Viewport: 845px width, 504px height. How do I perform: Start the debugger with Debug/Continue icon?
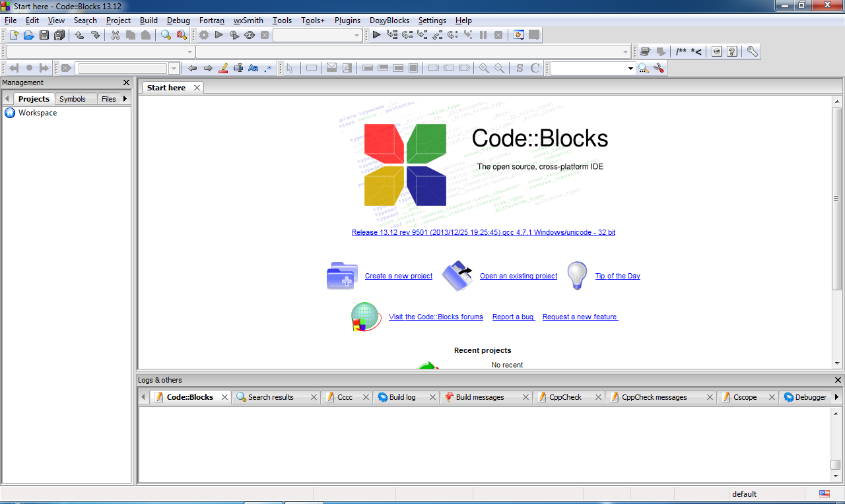click(x=376, y=35)
